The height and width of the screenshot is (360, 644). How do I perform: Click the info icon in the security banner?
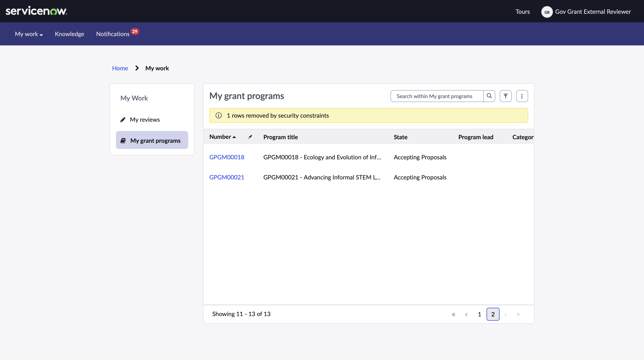pyautogui.click(x=219, y=115)
